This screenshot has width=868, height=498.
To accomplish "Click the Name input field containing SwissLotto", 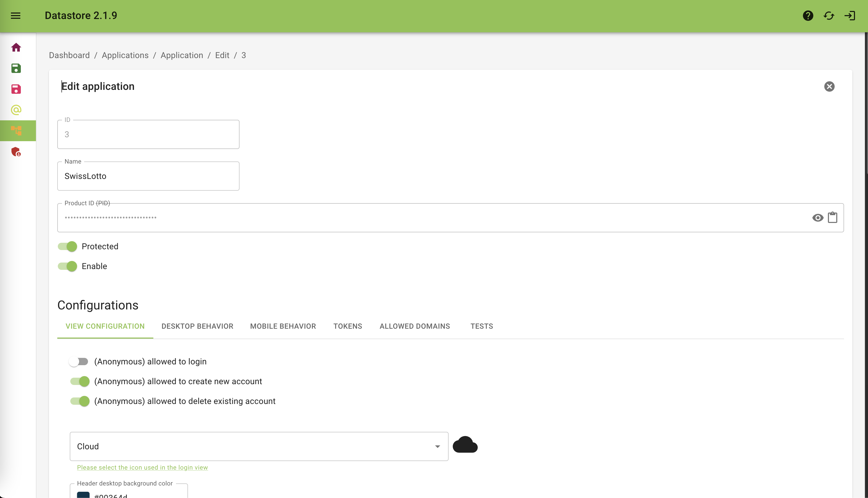I will click(x=148, y=176).
